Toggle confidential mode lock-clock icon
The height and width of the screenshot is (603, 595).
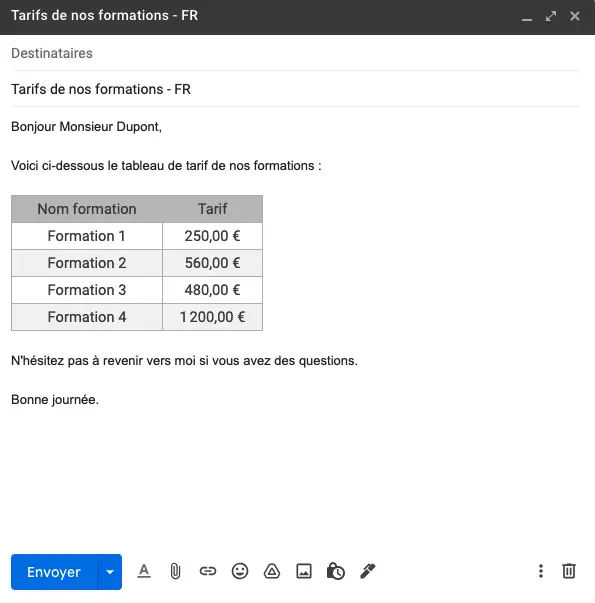335,571
